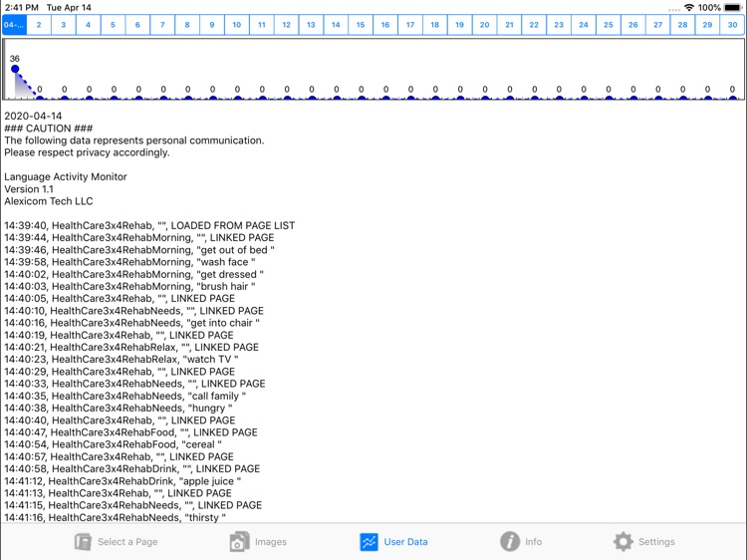Click the Version 1.1 line
Image resolution: width=747 pixels, height=560 pixels.
pyautogui.click(x=29, y=189)
